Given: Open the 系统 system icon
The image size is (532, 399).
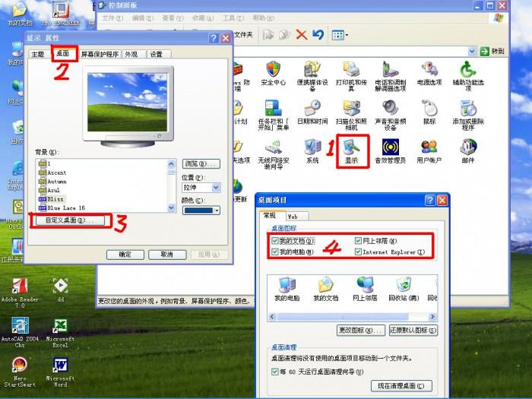Looking at the screenshot, I should tap(312, 151).
